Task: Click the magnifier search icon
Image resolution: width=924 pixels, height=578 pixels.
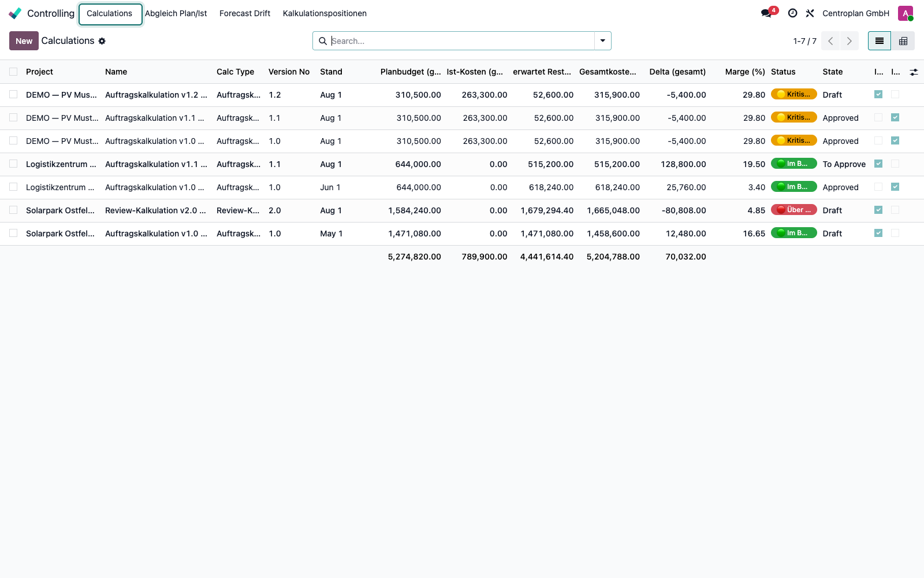Action: tap(323, 41)
